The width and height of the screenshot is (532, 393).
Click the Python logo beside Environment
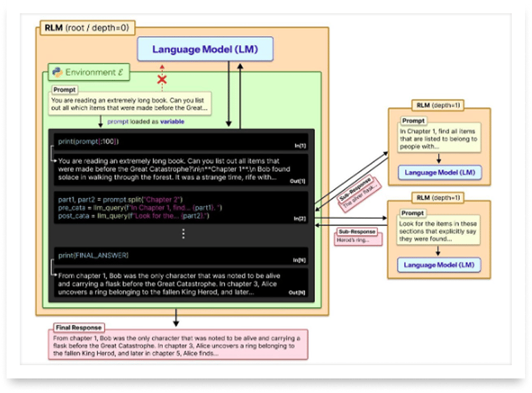pos(58,72)
